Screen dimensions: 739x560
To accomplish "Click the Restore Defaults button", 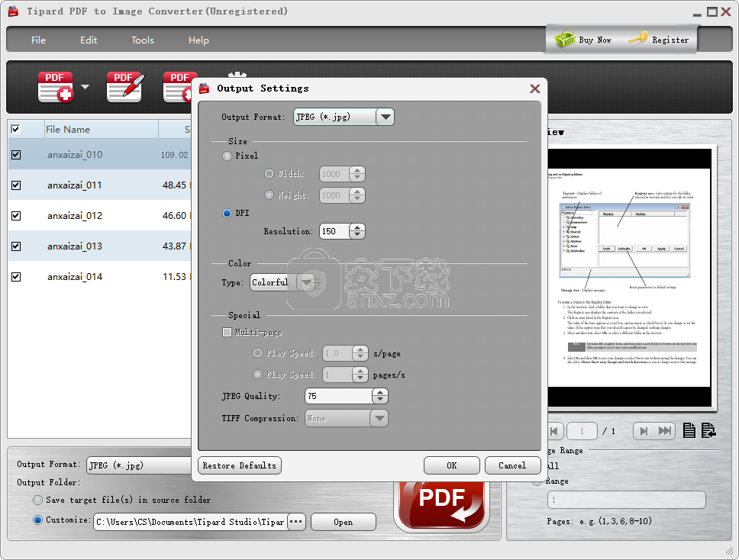I will (x=240, y=465).
